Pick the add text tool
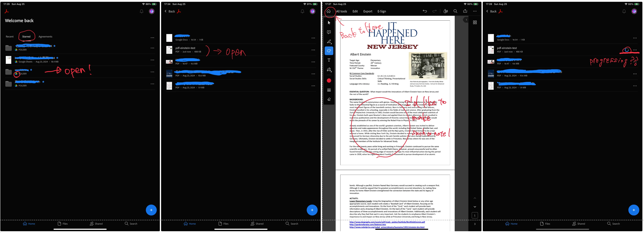 (329, 60)
